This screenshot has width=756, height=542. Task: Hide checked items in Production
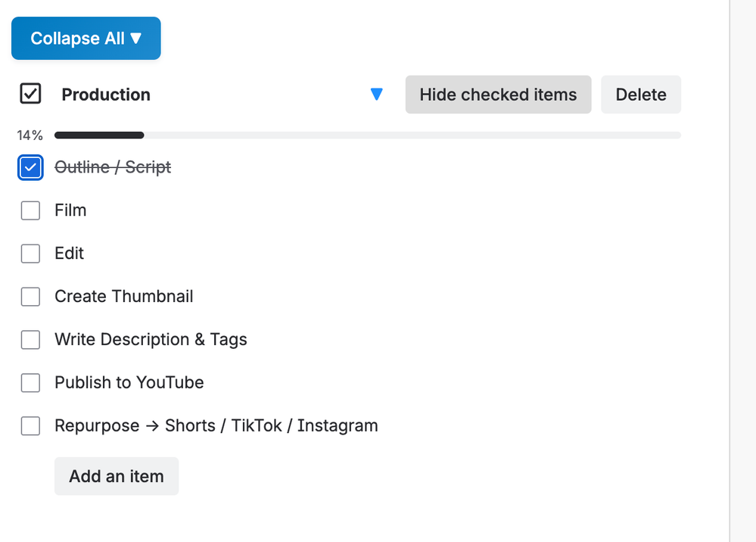[498, 95]
